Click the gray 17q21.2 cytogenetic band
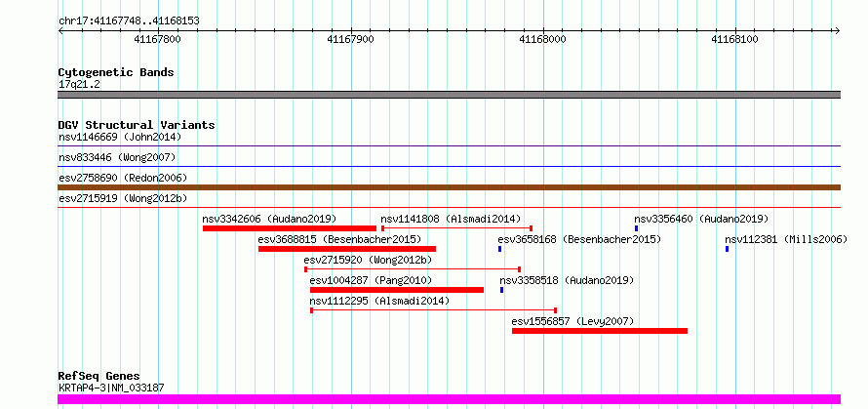The image size is (868, 409). pyautogui.click(x=450, y=95)
